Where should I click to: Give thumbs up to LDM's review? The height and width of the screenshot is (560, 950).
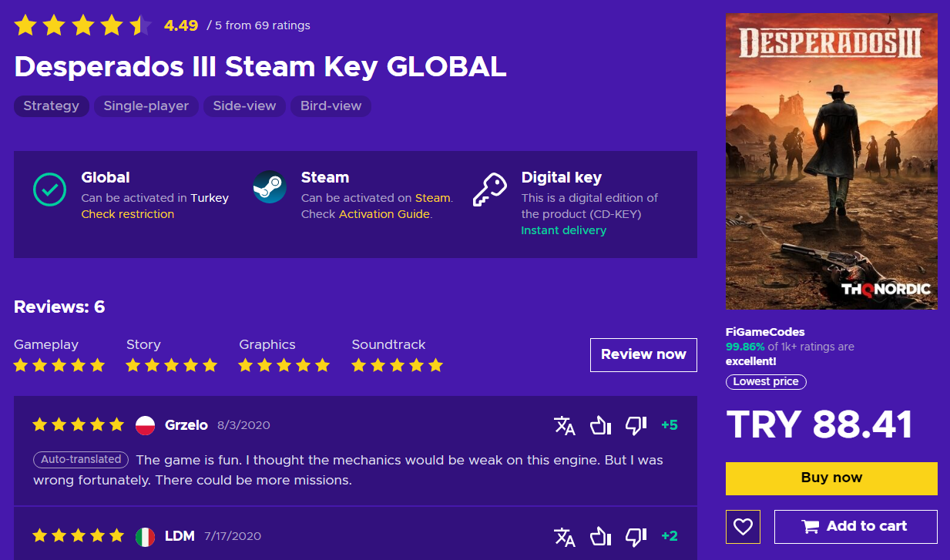pyautogui.click(x=600, y=536)
